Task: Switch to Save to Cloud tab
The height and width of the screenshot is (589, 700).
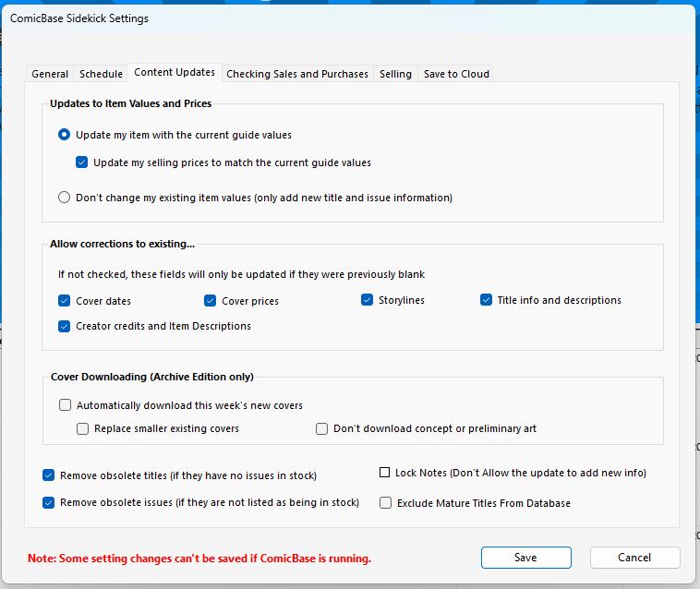Action: coord(456,74)
